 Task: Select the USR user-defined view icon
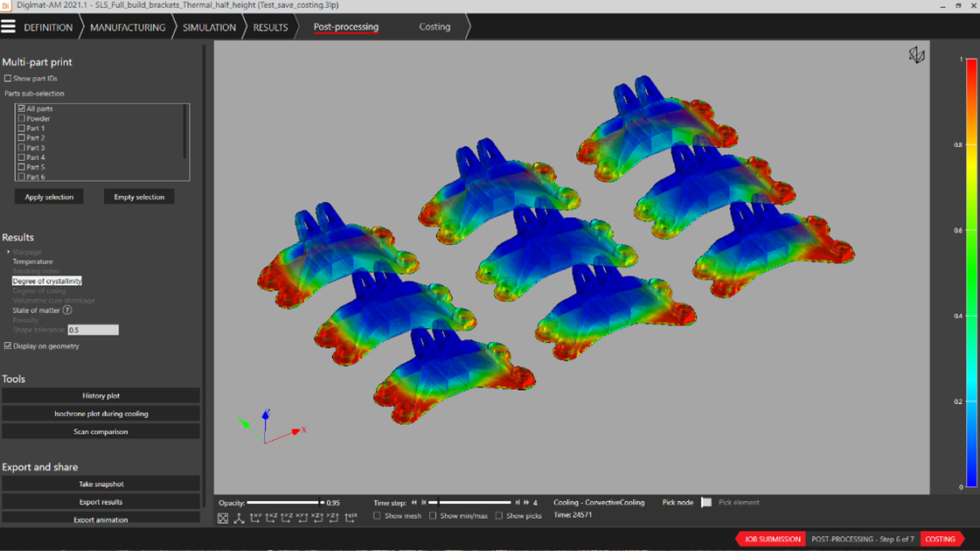(351, 519)
